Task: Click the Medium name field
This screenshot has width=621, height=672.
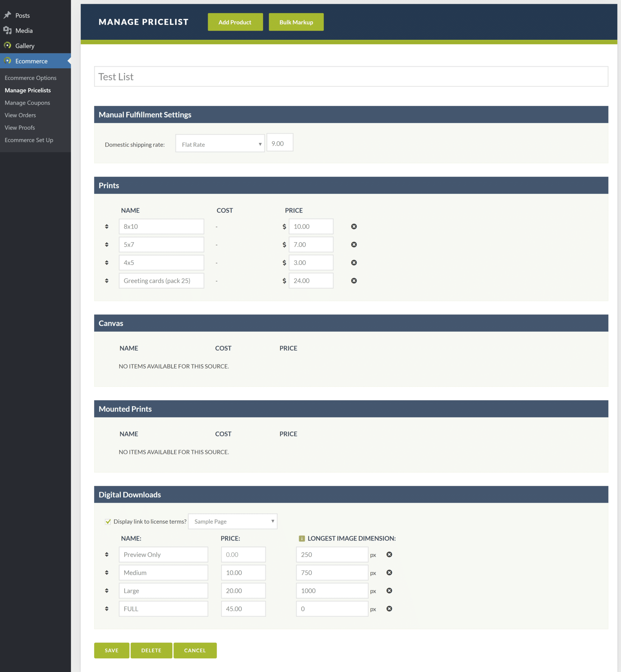Action: (163, 573)
